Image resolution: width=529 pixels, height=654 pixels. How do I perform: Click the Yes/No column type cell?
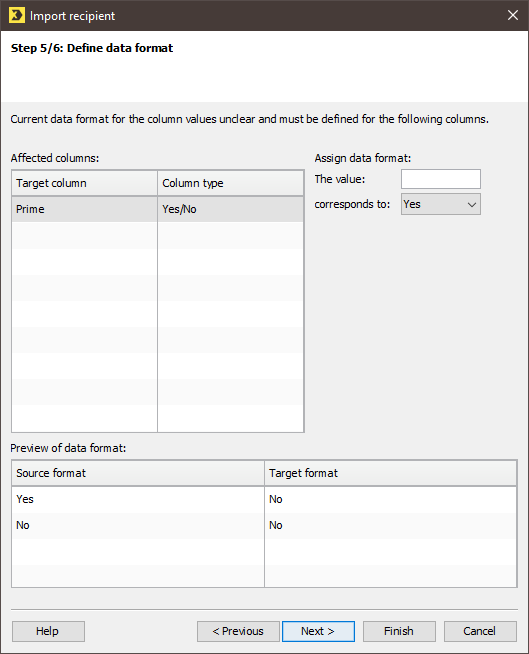click(230, 209)
